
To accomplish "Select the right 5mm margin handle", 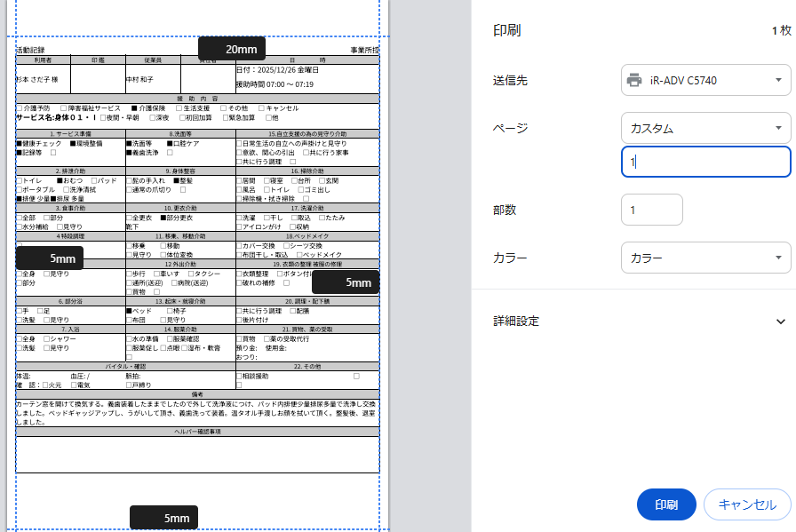I will (346, 282).
